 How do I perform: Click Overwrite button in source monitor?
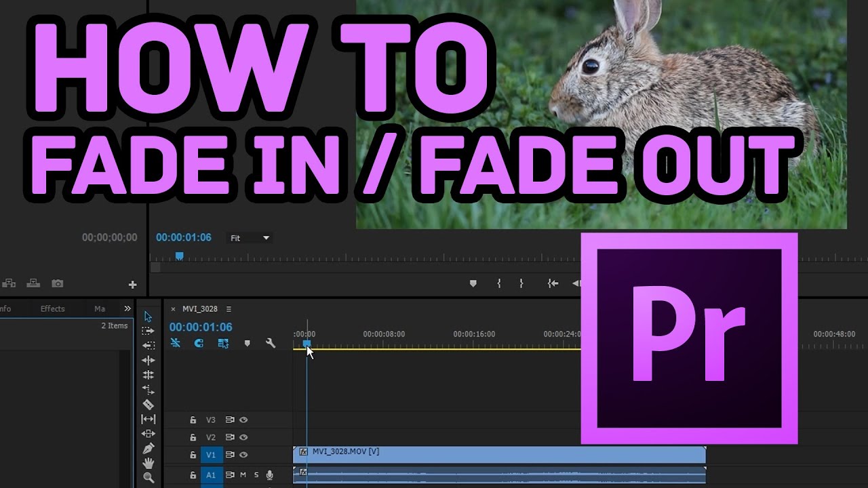coord(33,283)
